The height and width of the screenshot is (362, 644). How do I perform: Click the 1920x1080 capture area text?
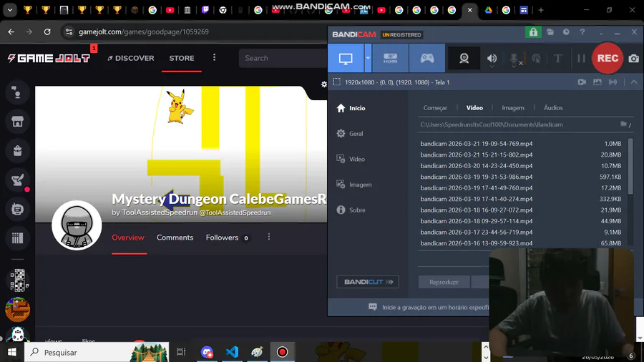pos(396,82)
